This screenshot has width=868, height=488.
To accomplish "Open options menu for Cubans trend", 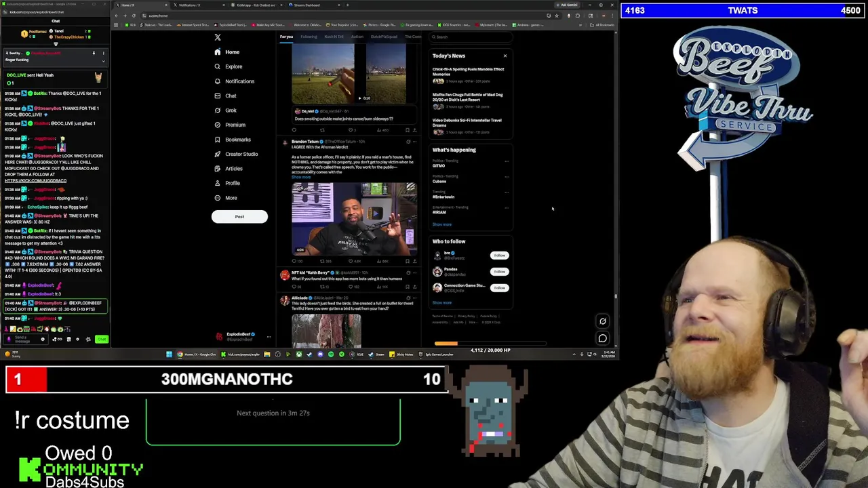I will point(507,177).
